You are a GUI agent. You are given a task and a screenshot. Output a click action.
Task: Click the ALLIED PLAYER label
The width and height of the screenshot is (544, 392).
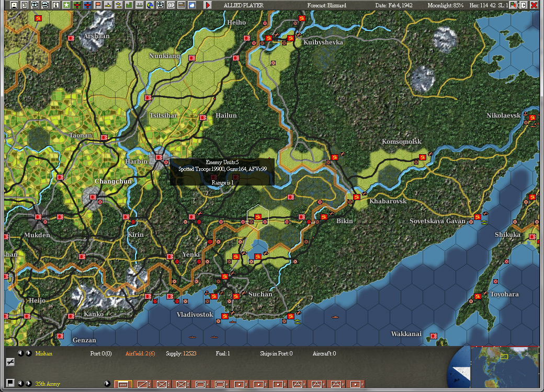[244, 5]
